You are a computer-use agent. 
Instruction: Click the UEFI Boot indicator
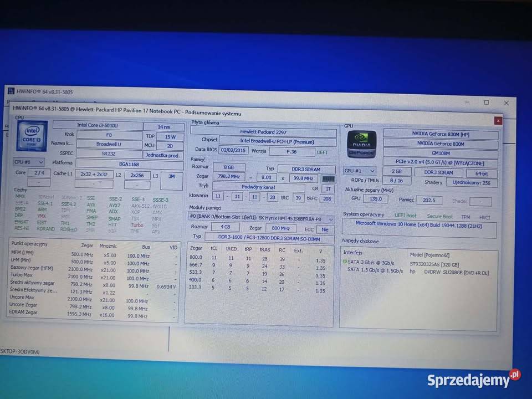tap(405, 216)
